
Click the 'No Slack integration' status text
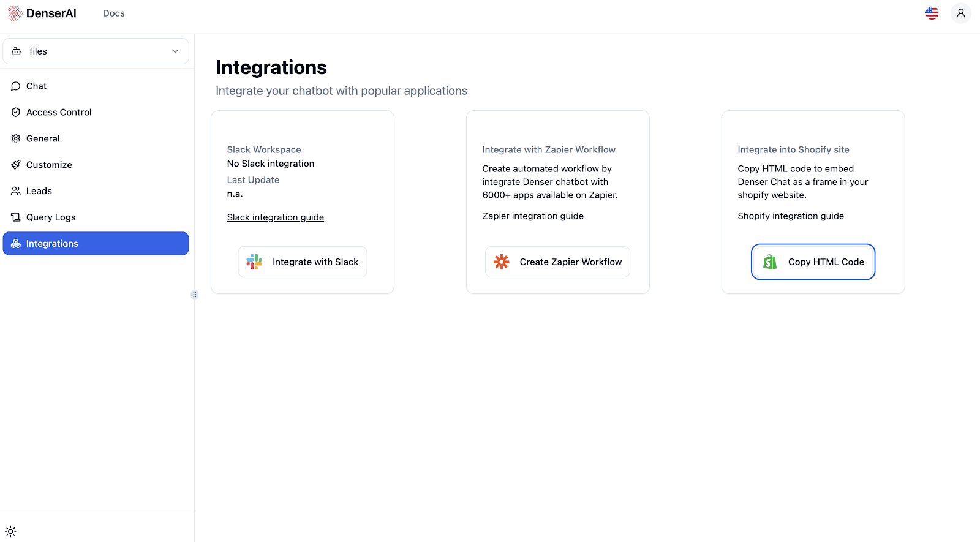pos(271,164)
